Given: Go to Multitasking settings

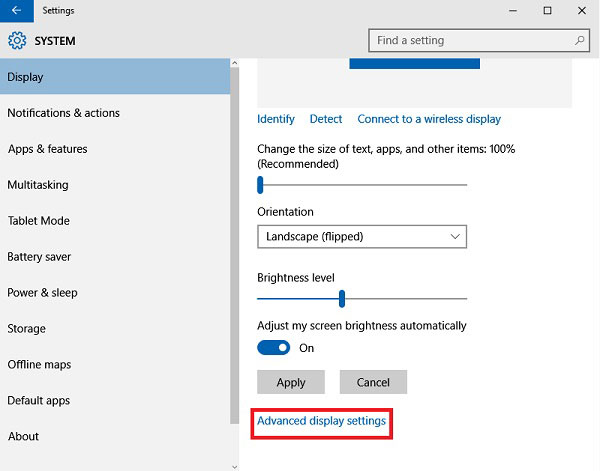Looking at the screenshot, I should (38, 185).
